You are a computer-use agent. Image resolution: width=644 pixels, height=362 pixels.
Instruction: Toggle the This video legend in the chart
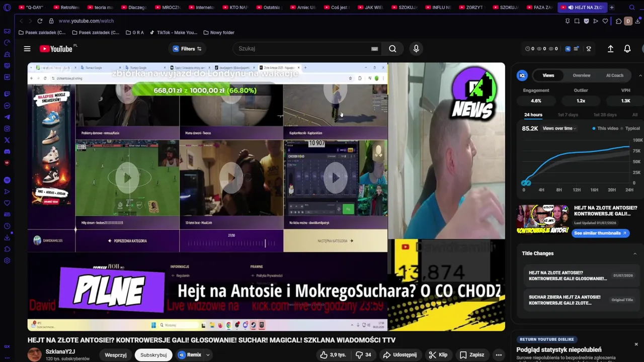pos(605,128)
